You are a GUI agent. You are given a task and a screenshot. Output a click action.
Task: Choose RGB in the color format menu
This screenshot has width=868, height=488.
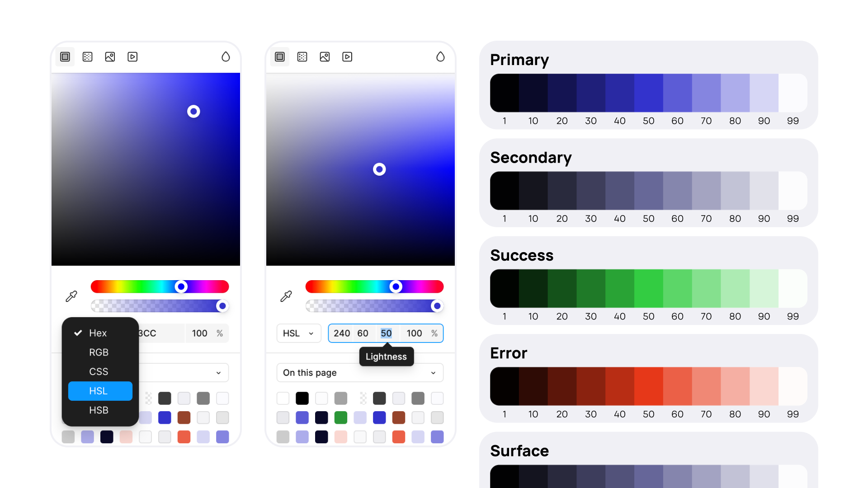pyautogui.click(x=99, y=352)
